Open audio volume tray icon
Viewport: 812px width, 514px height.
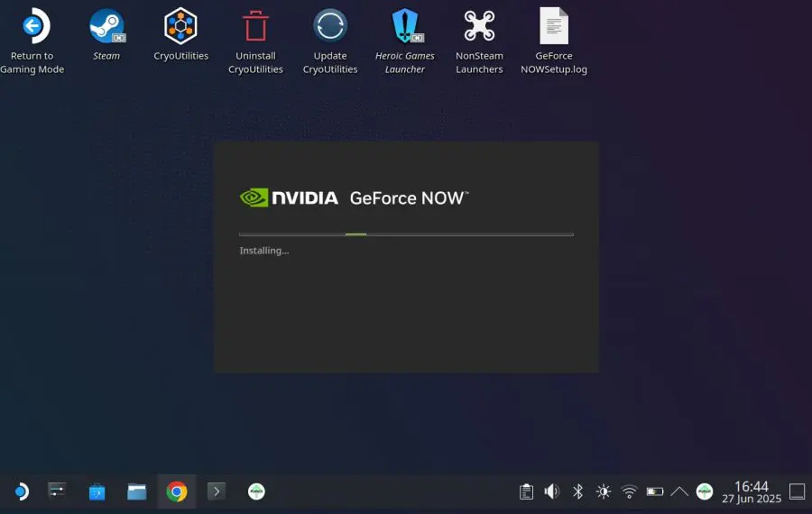click(x=552, y=491)
